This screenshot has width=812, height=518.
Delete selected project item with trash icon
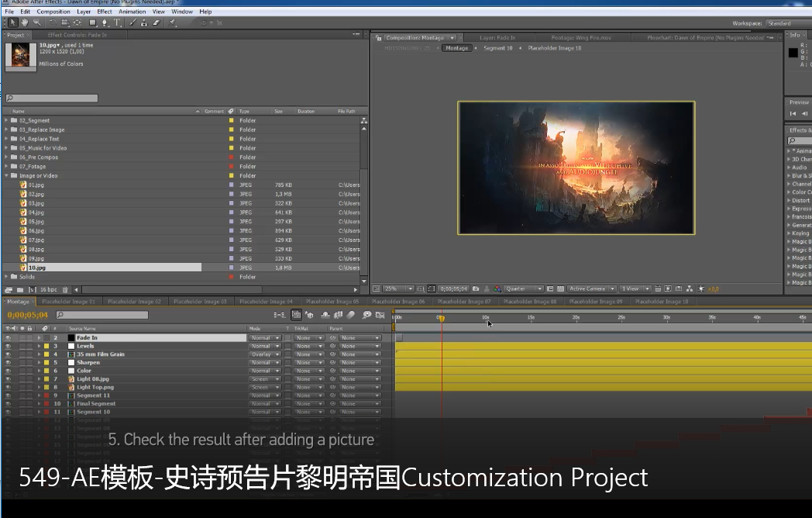point(65,290)
